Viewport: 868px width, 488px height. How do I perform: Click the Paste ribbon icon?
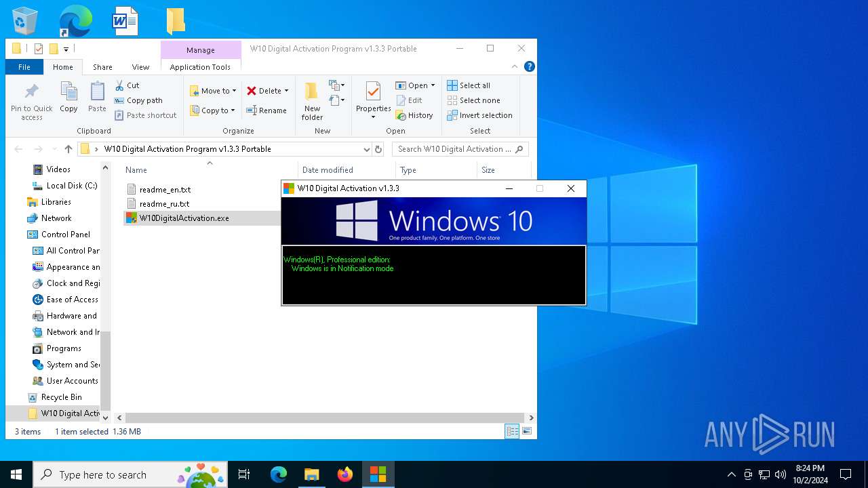coord(97,92)
